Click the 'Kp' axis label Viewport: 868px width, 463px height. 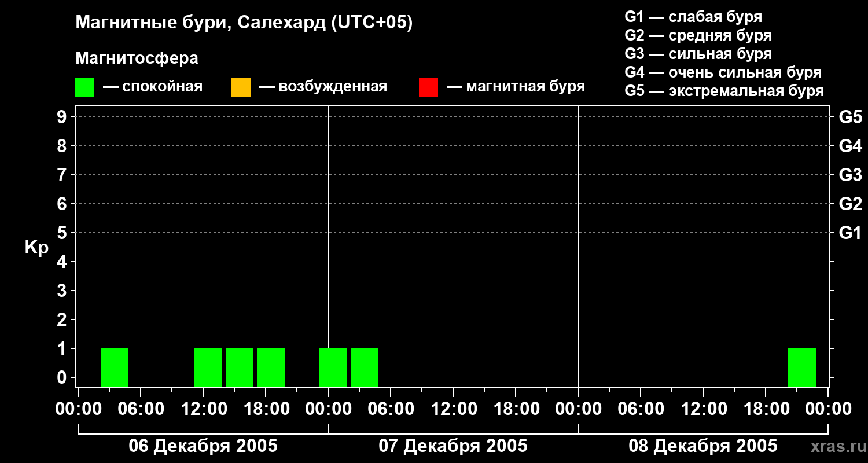[x=36, y=248]
